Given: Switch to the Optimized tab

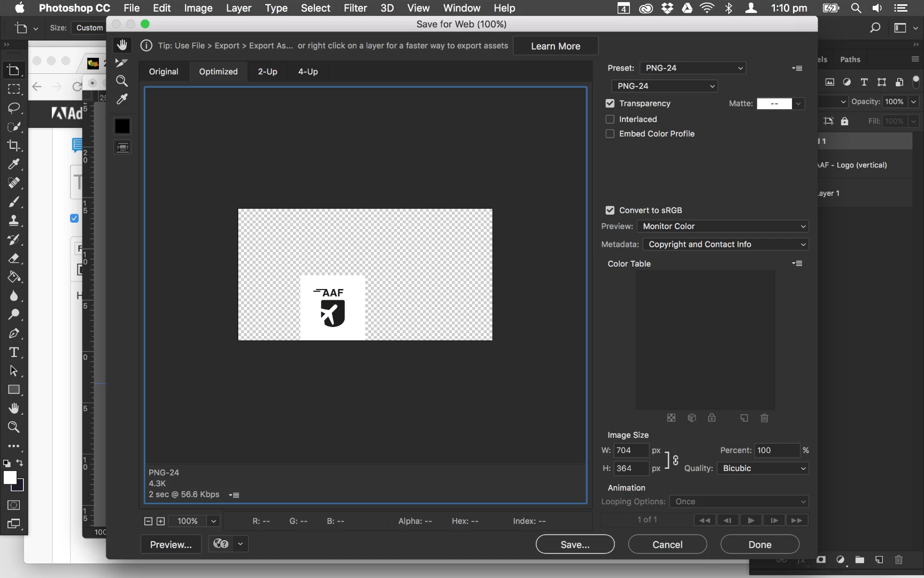Looking at the screenshot, I should [218, 72].
